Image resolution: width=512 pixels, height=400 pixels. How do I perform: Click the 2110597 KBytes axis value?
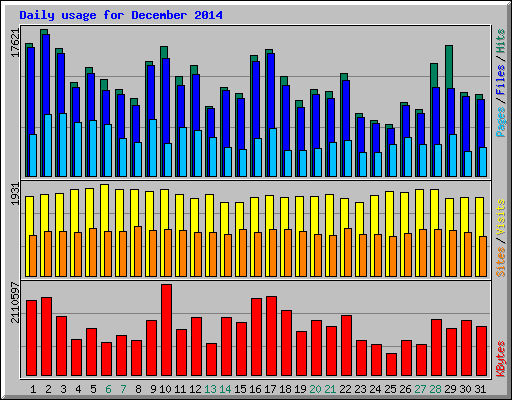(x=15, y=303)
